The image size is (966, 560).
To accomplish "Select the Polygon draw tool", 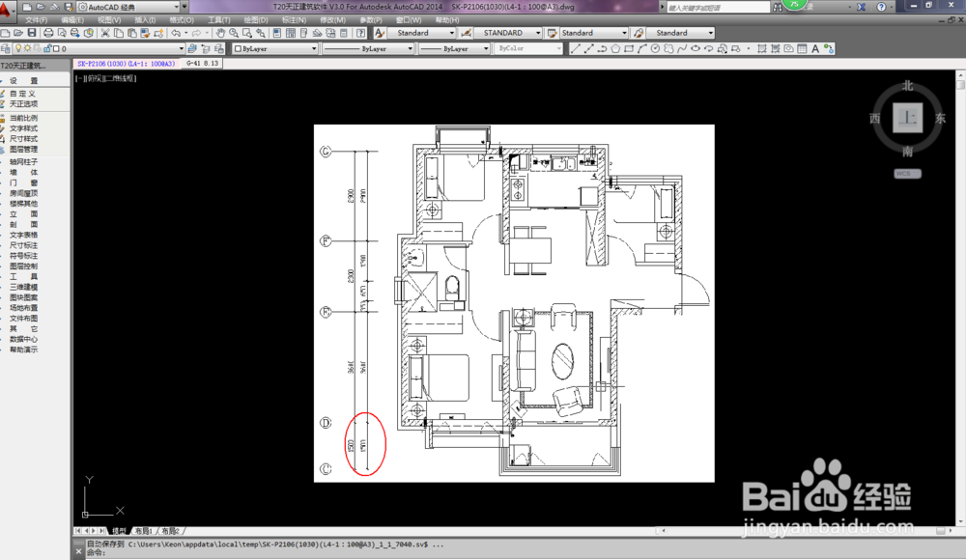I will [615, 48].
